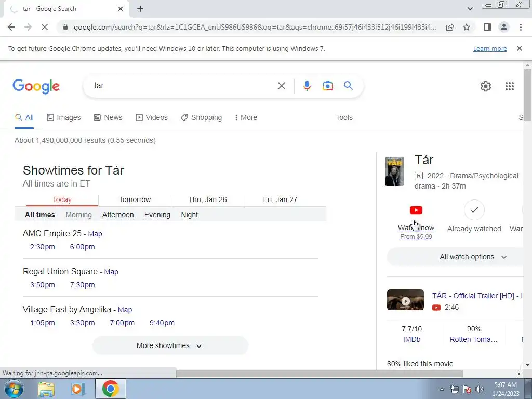Choose the AMC 6:00pm showtime
Image resolution: width=532 pixels, height=399 pixels.
coord(83,247)
